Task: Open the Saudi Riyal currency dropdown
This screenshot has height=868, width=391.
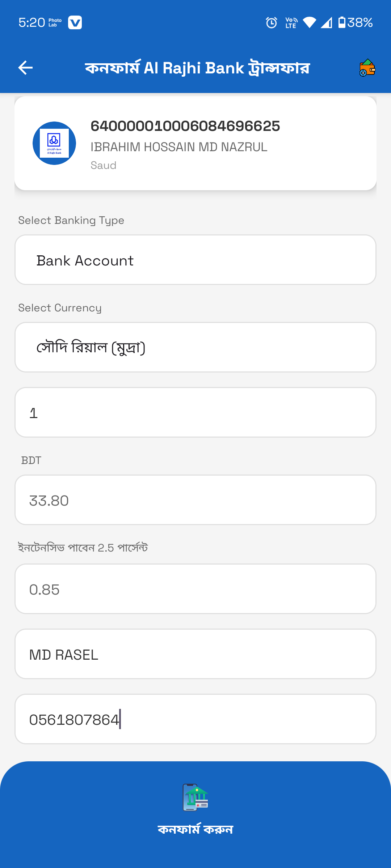Action: (x=195, y=348)
